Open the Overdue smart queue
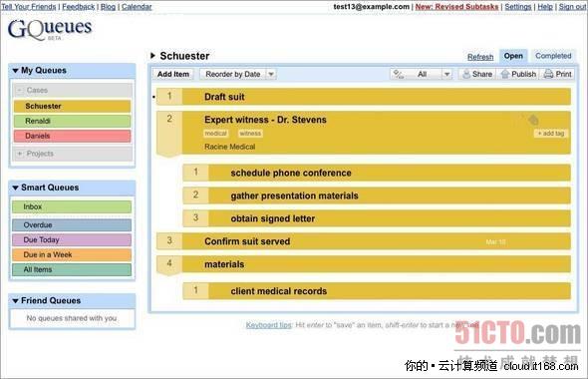 click(x=72, y=225)
